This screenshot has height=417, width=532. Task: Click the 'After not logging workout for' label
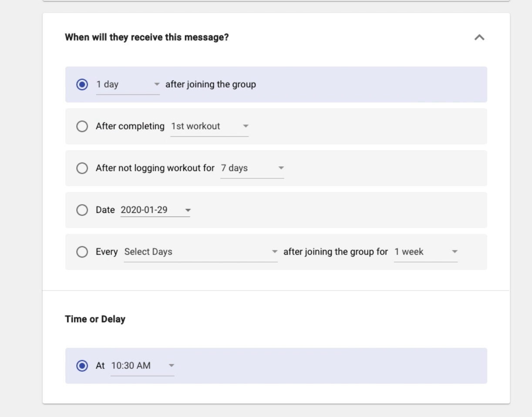[155, 168]
